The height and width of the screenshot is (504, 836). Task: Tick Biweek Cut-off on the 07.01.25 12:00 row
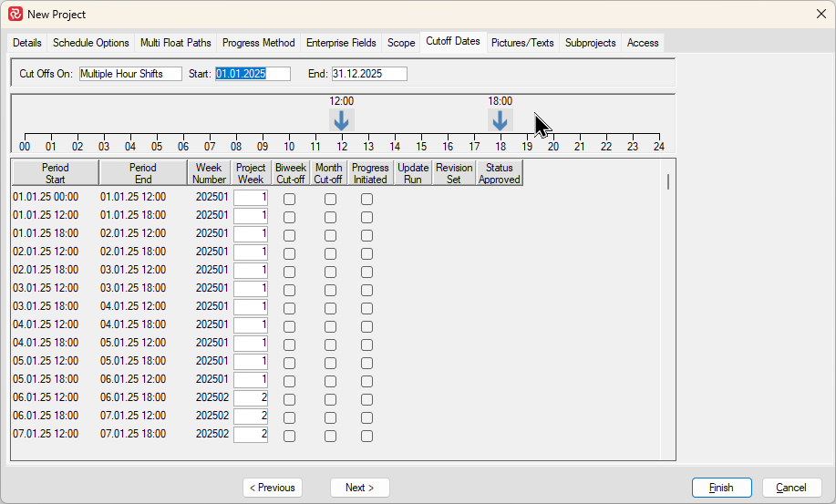point(290,436)
